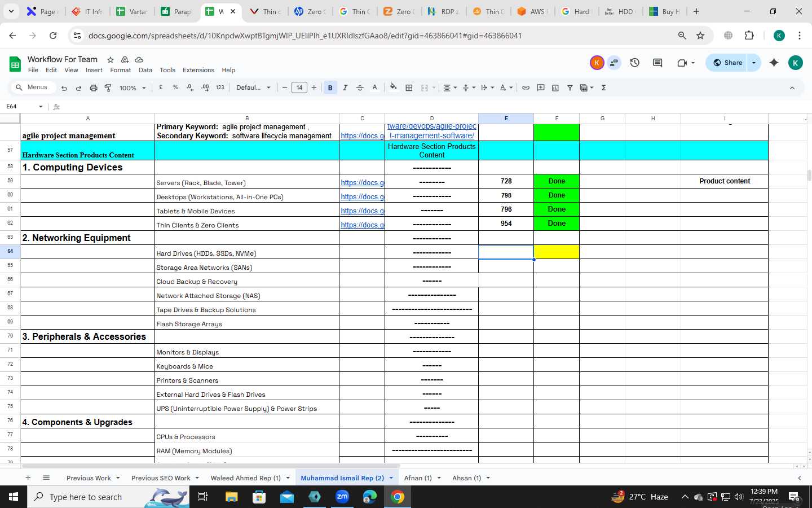
Task: Decrease font size with minus button
Action: 285,87
